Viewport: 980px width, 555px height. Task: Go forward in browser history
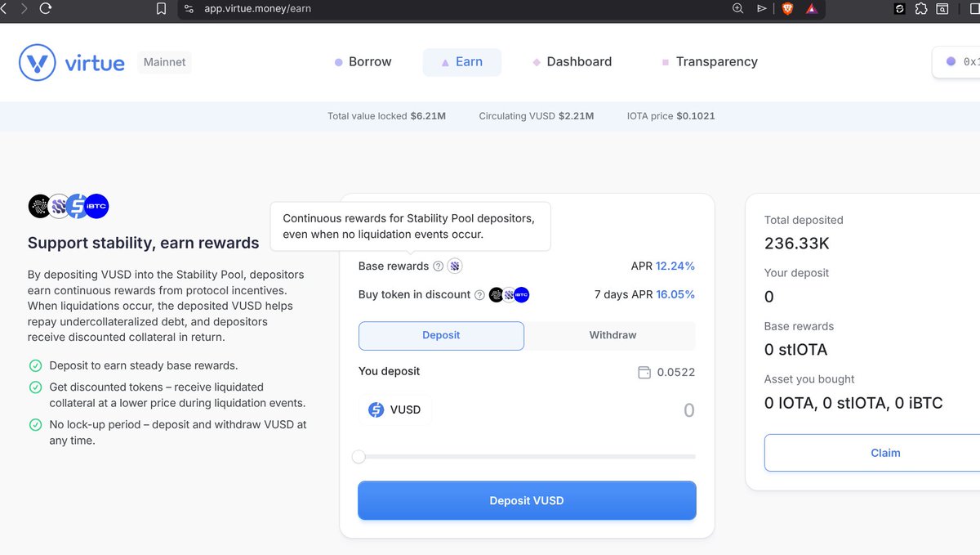(24, 8)
